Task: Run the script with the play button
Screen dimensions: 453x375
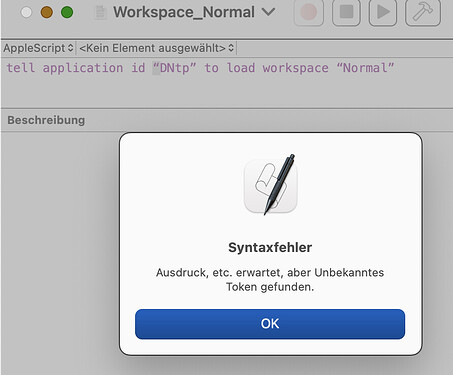Action: click(383, 12)
